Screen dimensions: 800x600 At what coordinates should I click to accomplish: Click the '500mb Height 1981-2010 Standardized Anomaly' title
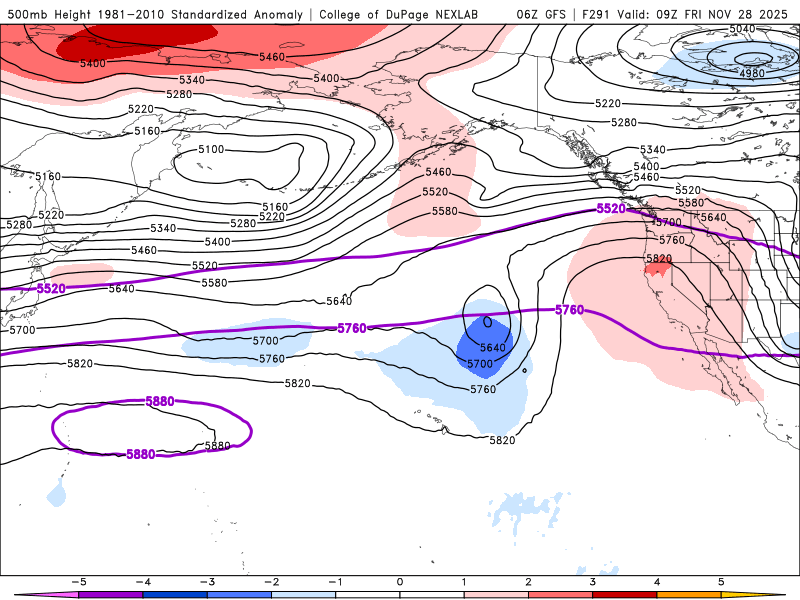(x=156, y=14)
